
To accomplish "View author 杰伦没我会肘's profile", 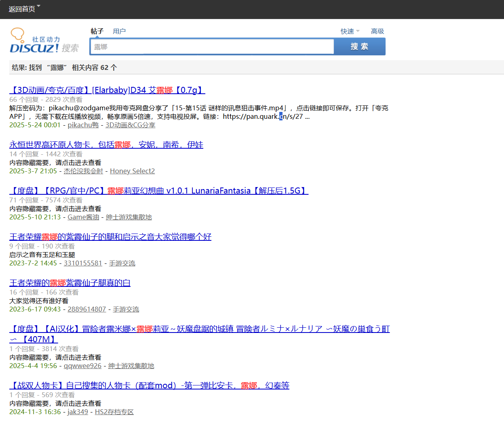I will click(x=83, y=171).
